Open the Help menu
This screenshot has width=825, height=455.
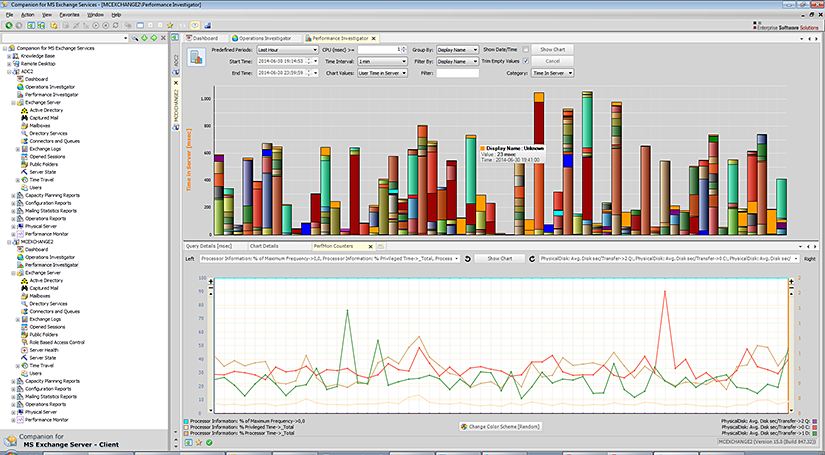tap(116, 15)
